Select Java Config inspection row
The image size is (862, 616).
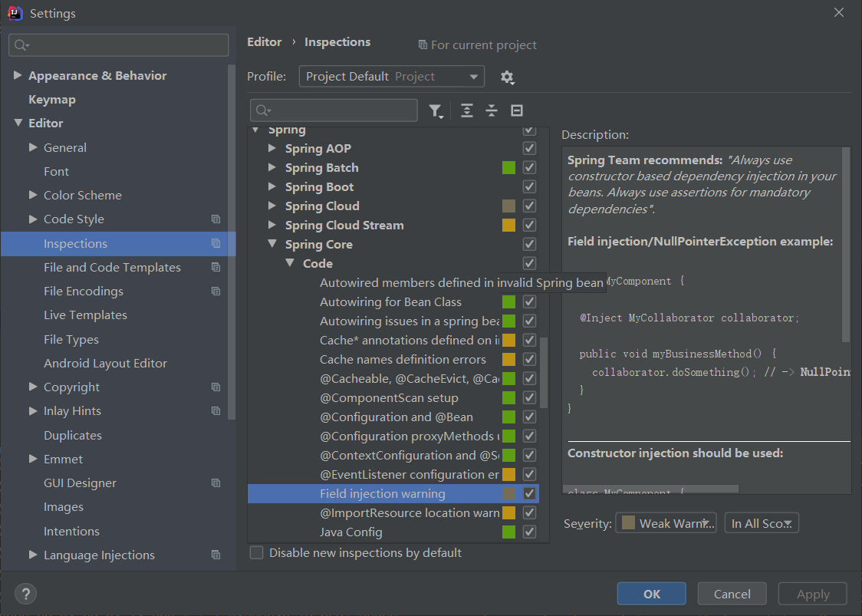tap(393, 532)
